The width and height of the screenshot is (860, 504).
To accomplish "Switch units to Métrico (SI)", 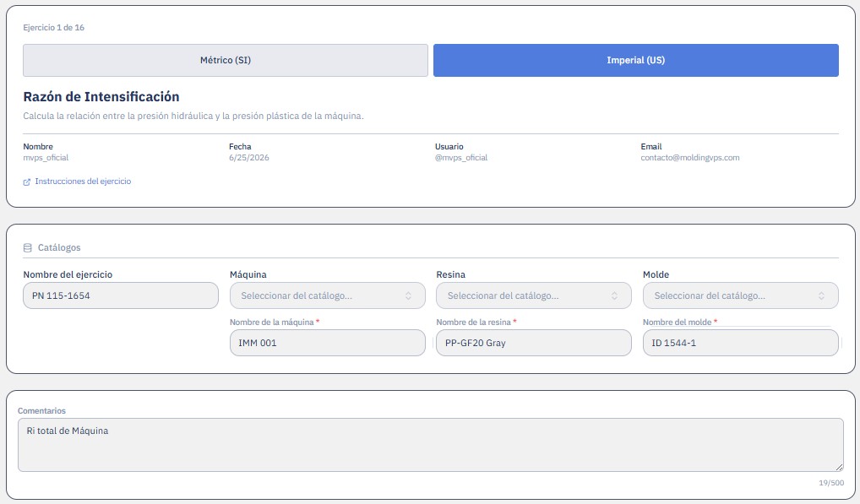I will click(226, 60).
